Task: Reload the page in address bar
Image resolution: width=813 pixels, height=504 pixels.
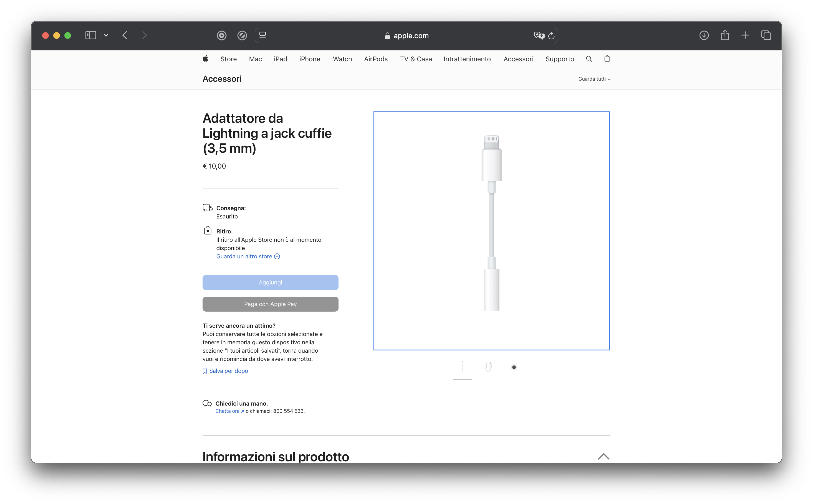Action: coord(551,35)
